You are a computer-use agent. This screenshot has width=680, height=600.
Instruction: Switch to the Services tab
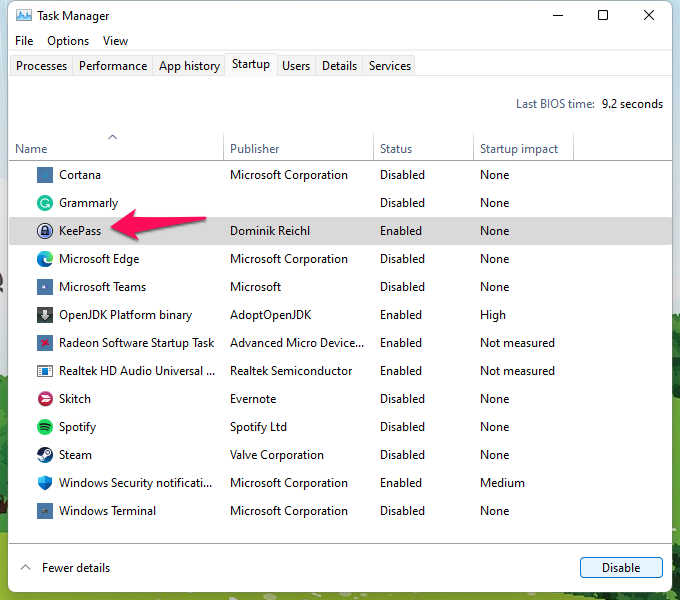click(389, 66)
